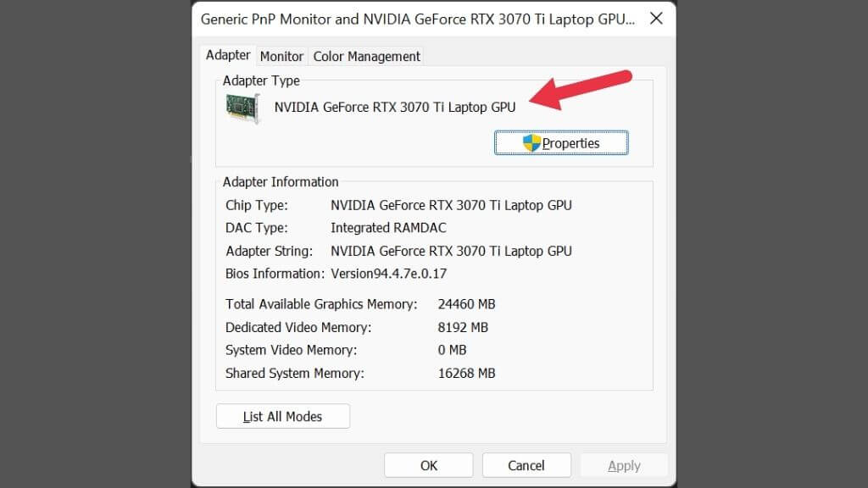Close the display adapter properties dialog
Screen dimensions: 868x488
655,19
